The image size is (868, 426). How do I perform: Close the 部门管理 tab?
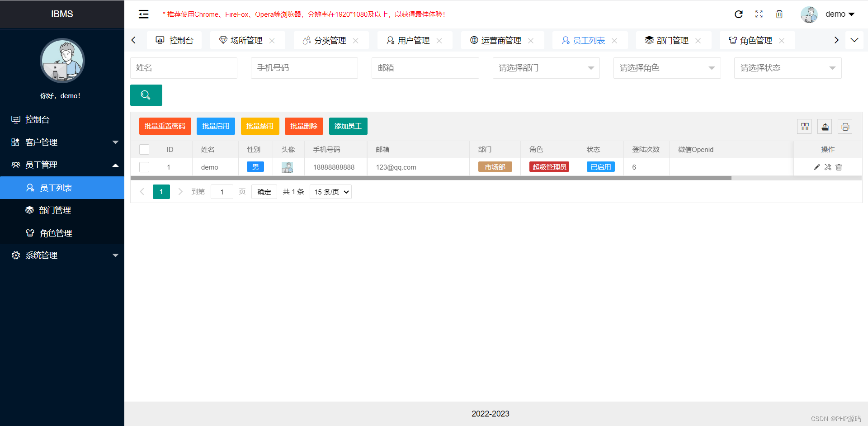click(x=698, y=41)
